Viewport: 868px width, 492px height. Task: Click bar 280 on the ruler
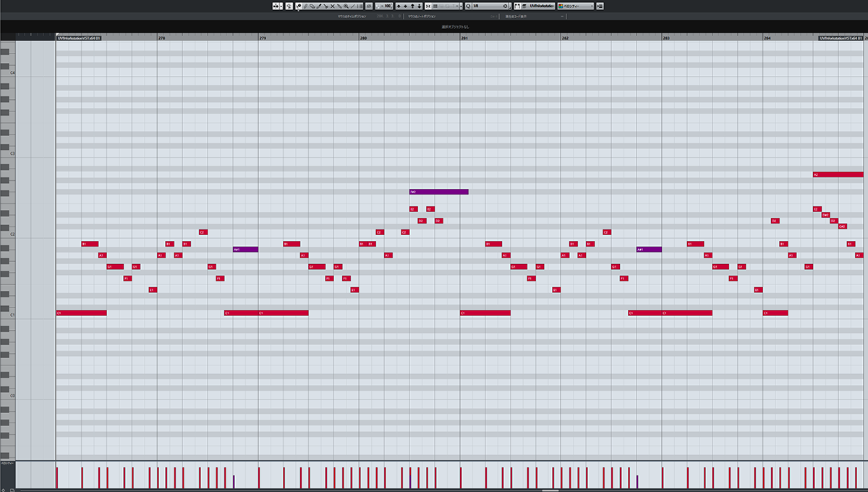(363, 38)
